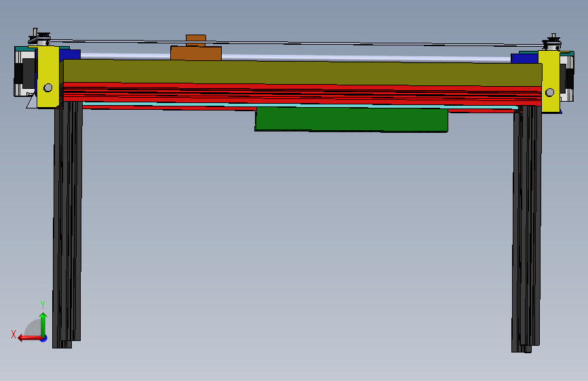
Task: Select the green block under the beam
Action: coord(351,119)
